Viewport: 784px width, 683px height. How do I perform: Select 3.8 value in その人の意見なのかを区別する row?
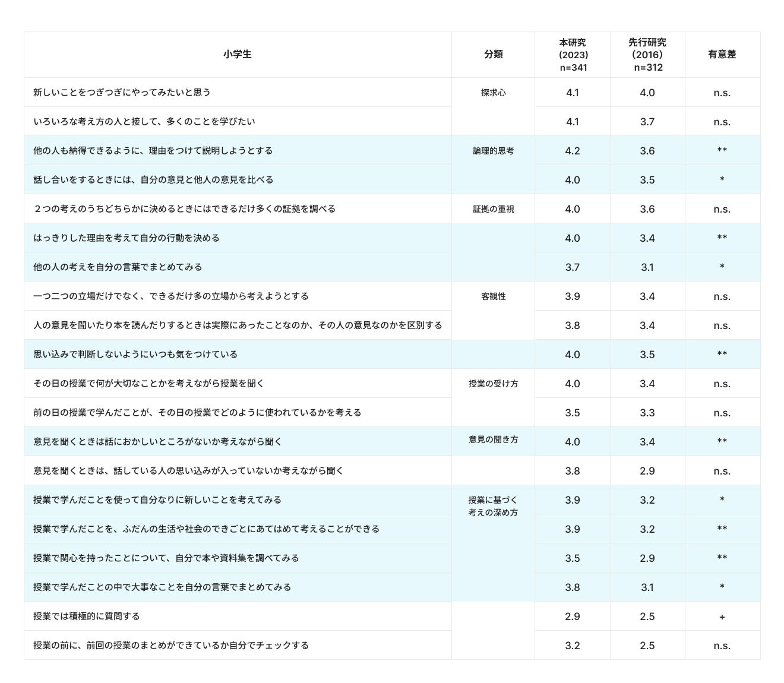pos(573,325)
